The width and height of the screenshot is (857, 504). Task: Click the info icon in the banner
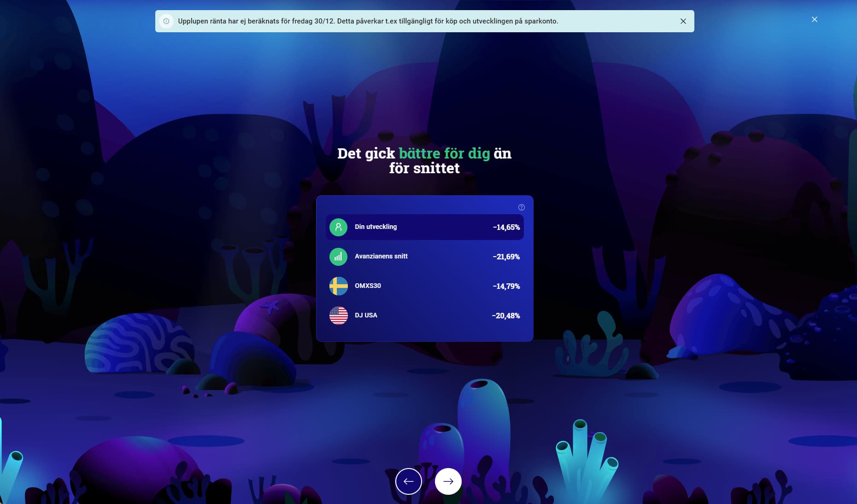coord(166,21)
